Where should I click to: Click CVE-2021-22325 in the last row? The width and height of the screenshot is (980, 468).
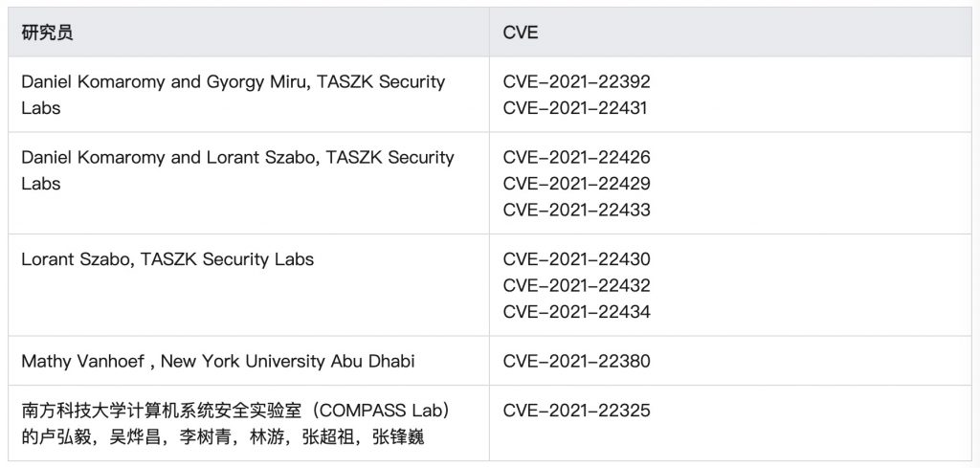[x=576, y=411]
